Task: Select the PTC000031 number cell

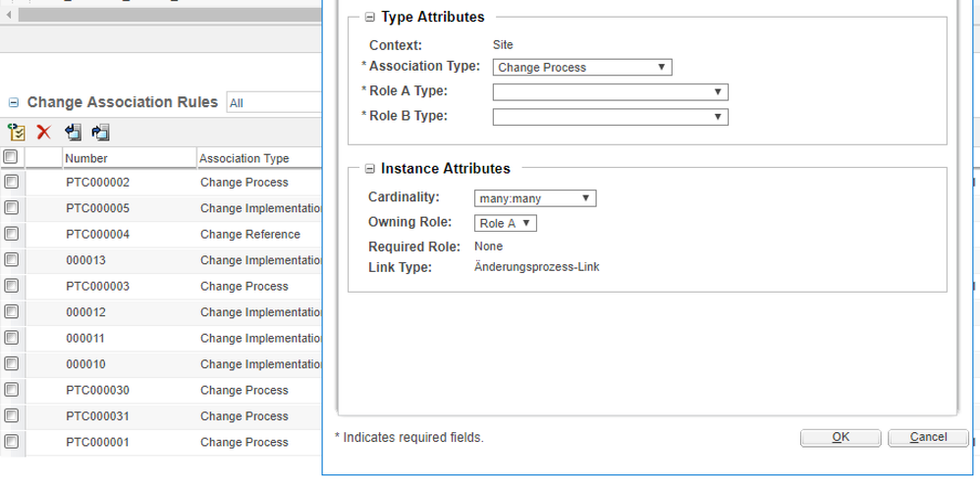Action: pos(97,415)
